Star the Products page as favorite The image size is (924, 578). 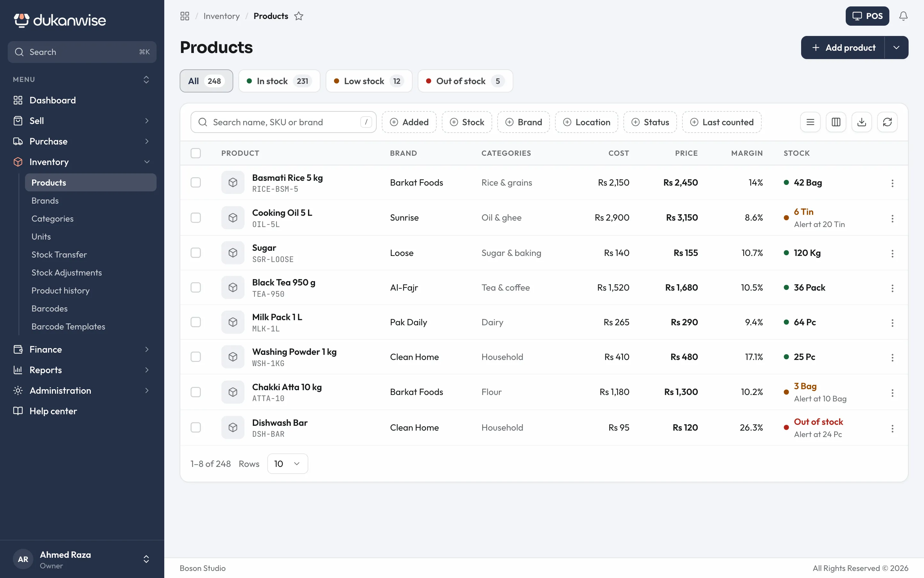(299, 16)
